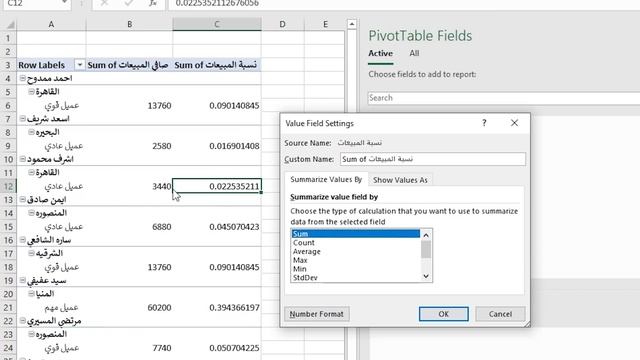Open the Name Box dropdown arrow
Screen dimensions: 640x360
[x=64, y=3]
